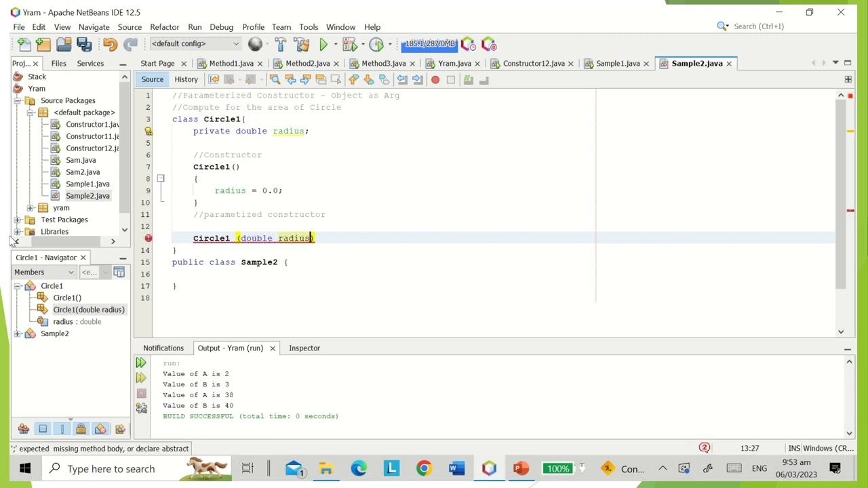Toggle Fully Qualified Names filter in Navigator
Image resolution: width=868 pixels, height=488 pixels.
tap(120, 428)
